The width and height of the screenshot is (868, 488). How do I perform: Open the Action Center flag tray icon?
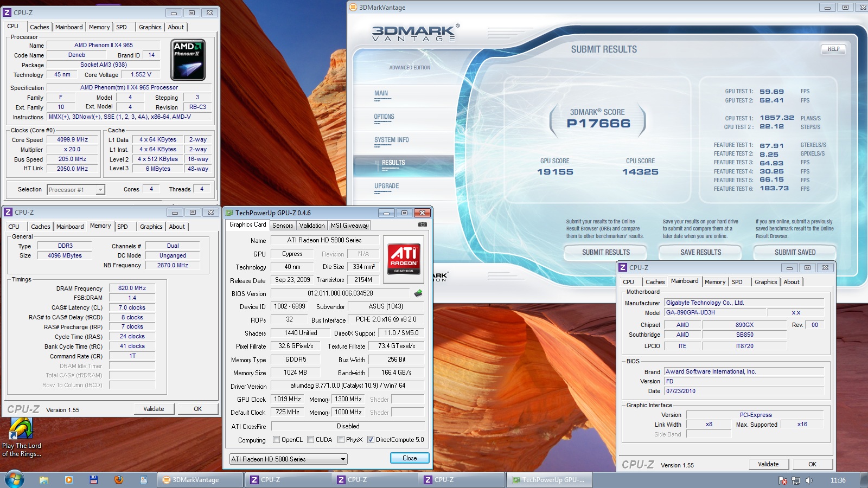[783, 480]
